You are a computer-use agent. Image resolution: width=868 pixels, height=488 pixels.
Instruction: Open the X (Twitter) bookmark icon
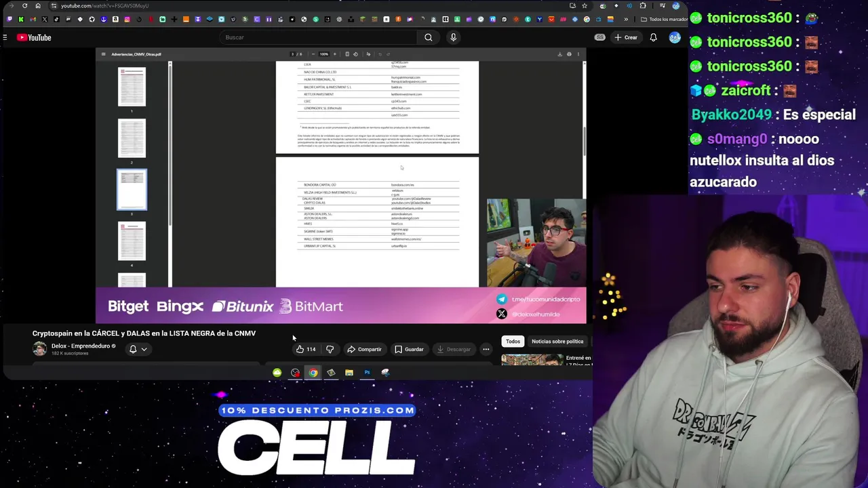point(44,19)
